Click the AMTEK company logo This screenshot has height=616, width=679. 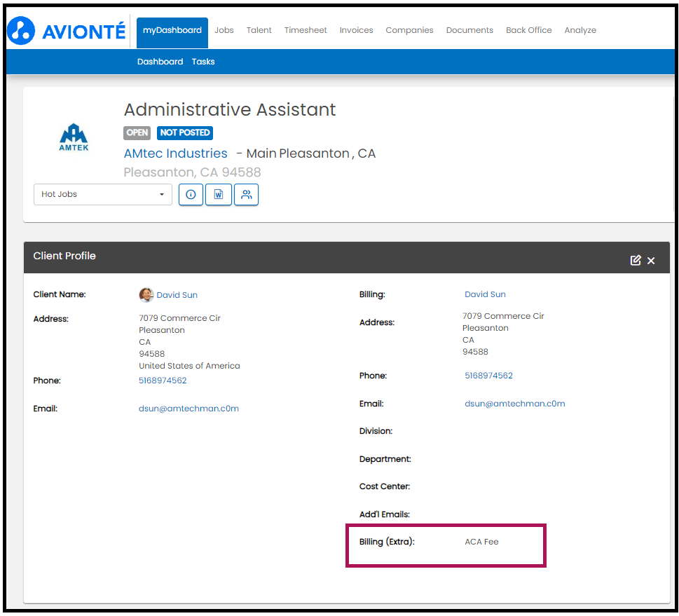[x=74, y=137]
